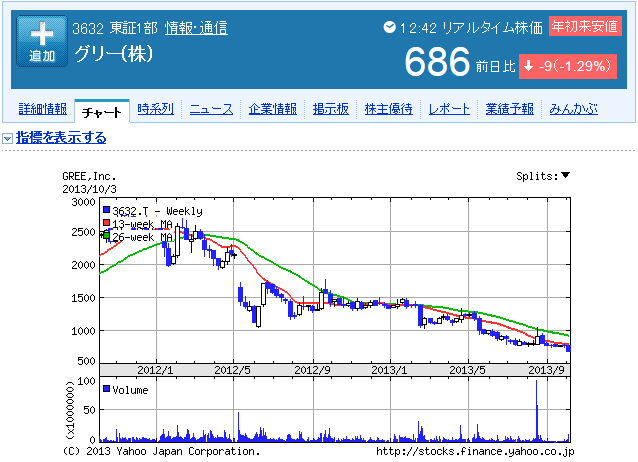This screenshot has width=638, height=462.
Task: Click the 追加 plus button
Action: tap(42, 41)
